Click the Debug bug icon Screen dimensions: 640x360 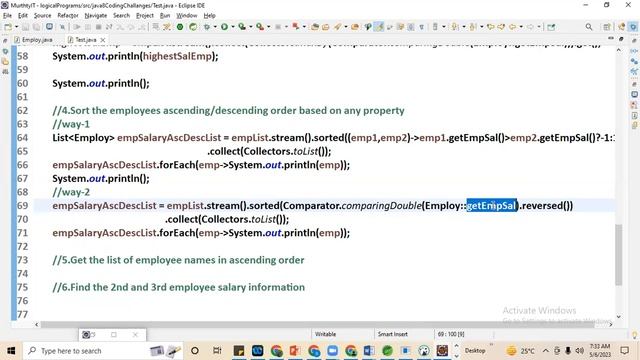tap(207, 27)
